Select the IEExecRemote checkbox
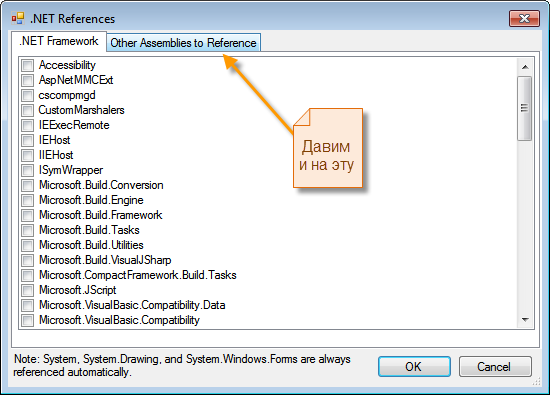 point(27,125)
